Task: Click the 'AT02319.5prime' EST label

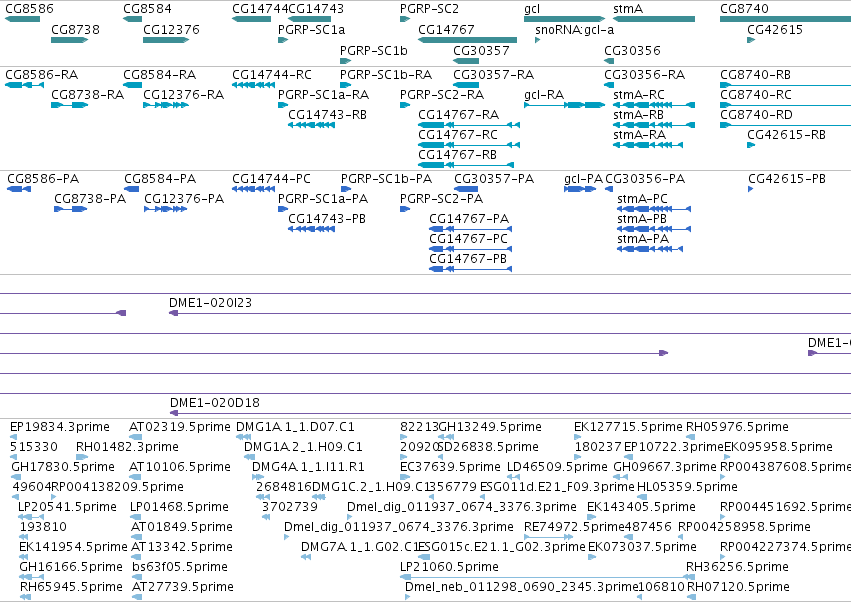Action: click(x=180, y=427)
